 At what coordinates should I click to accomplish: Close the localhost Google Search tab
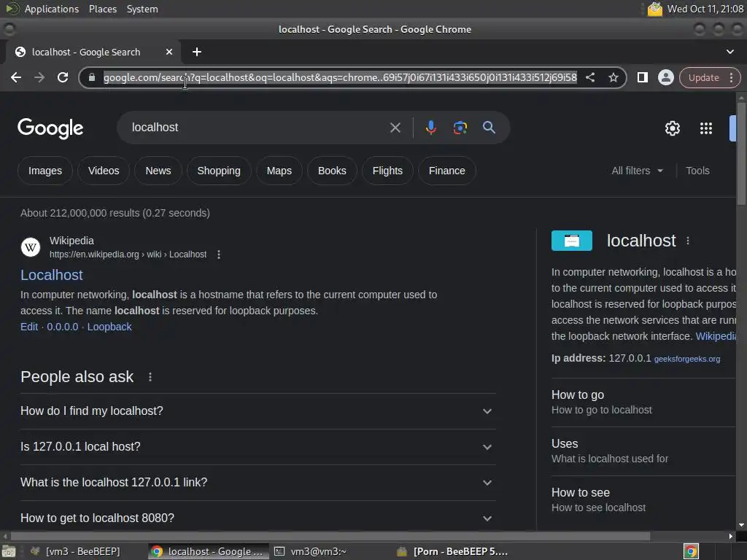169,52
